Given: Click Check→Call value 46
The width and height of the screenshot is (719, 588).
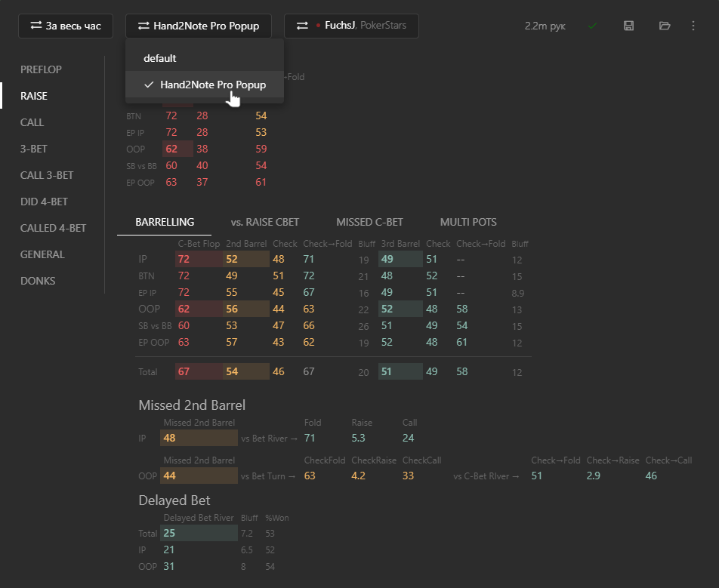Looking at the screenshot, I should pos(651,476).
